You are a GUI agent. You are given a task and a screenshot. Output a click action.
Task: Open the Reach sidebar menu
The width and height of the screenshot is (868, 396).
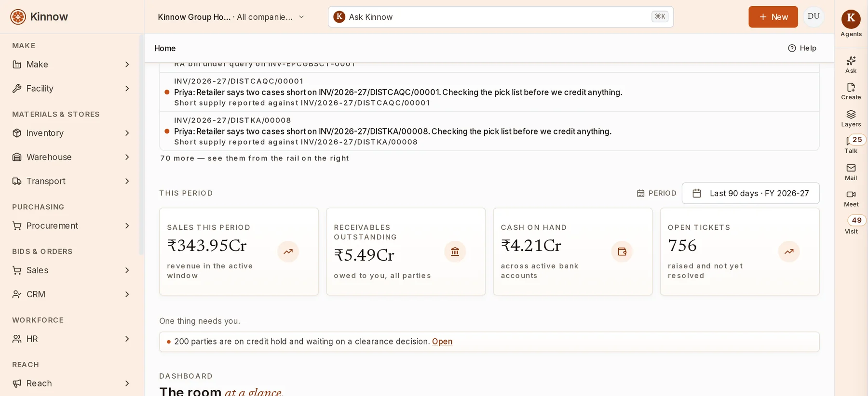[72, 383]
